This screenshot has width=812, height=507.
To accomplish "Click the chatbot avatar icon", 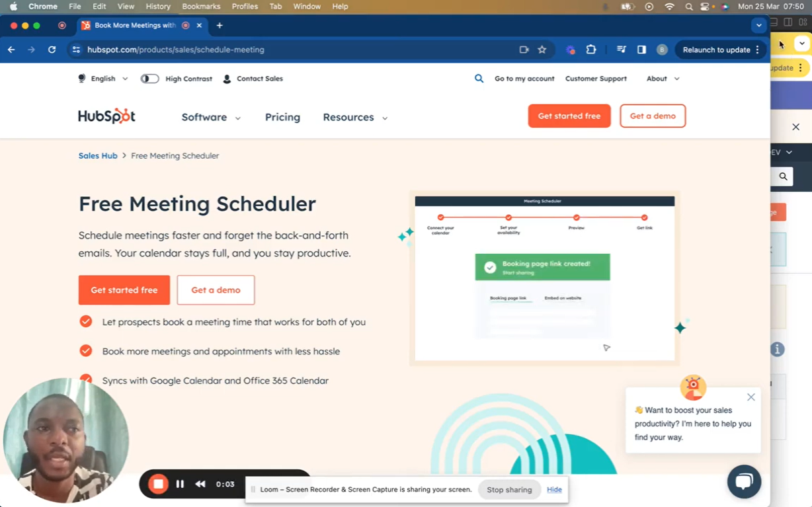I will coord(693,387).
